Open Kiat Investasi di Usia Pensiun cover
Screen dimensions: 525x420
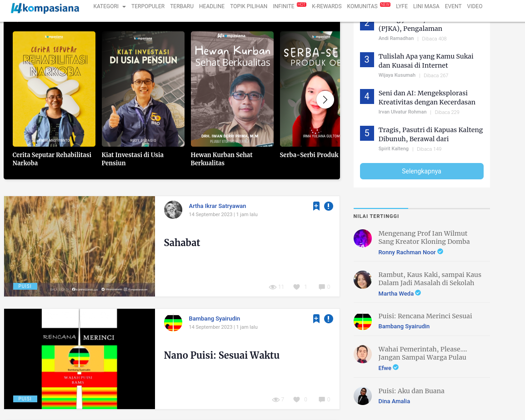(143, 89)
